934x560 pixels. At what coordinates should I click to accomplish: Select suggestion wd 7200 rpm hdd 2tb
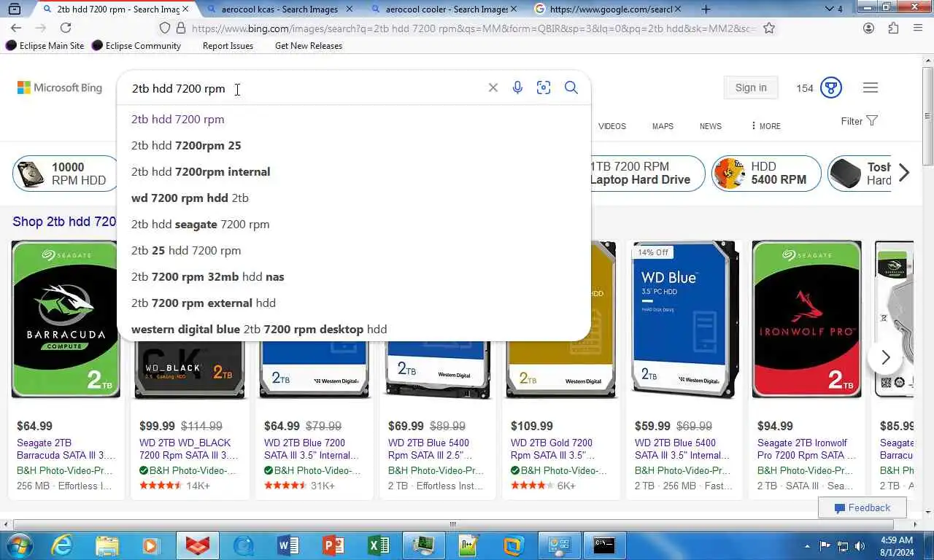click(354, 198)
